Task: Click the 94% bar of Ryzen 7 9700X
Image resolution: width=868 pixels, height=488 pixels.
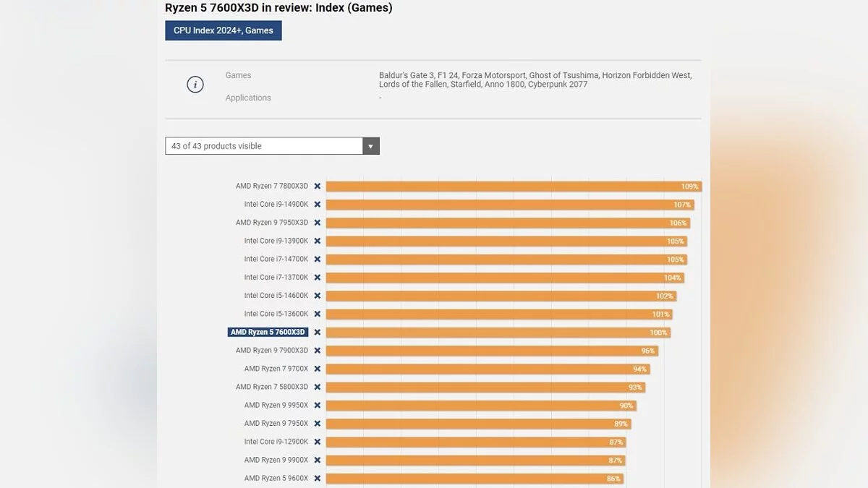Action: (488, 369)
